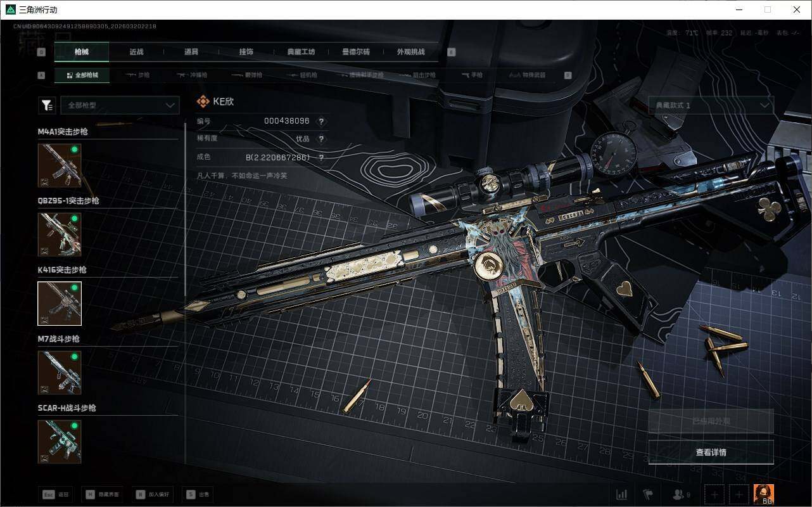Click the serial number 000438096
Viewport: 812px width, 507px height.
(286, 121)
